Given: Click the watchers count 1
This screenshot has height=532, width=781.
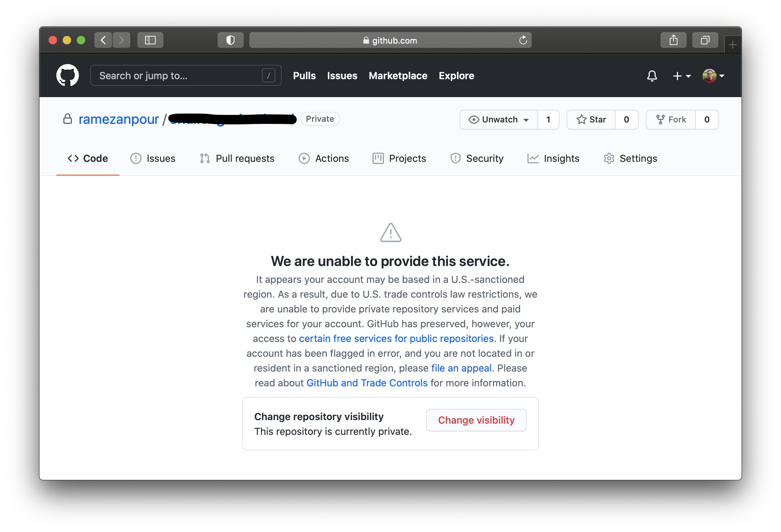Looking at the screenshot, I should tap(548, 120).
